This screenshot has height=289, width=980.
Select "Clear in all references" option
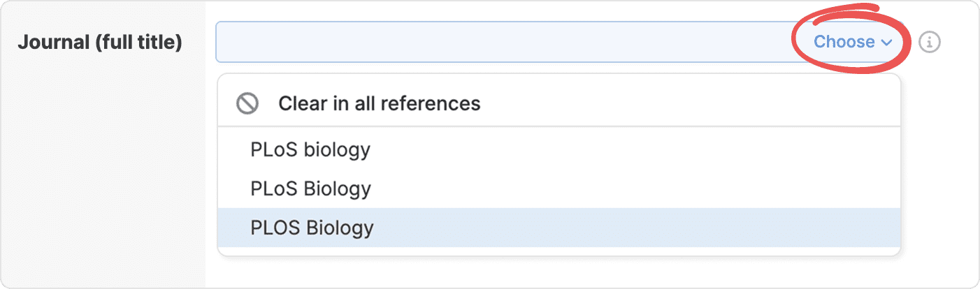pos(379,104)
